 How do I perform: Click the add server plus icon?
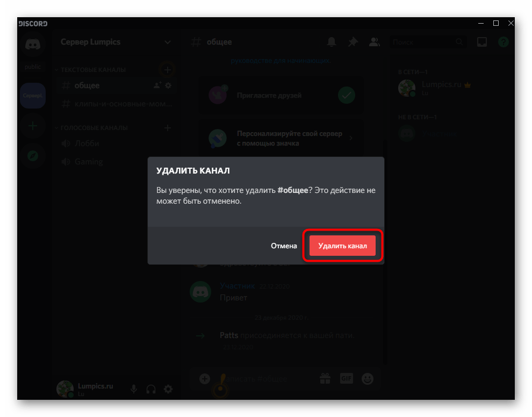coord(33,126)
